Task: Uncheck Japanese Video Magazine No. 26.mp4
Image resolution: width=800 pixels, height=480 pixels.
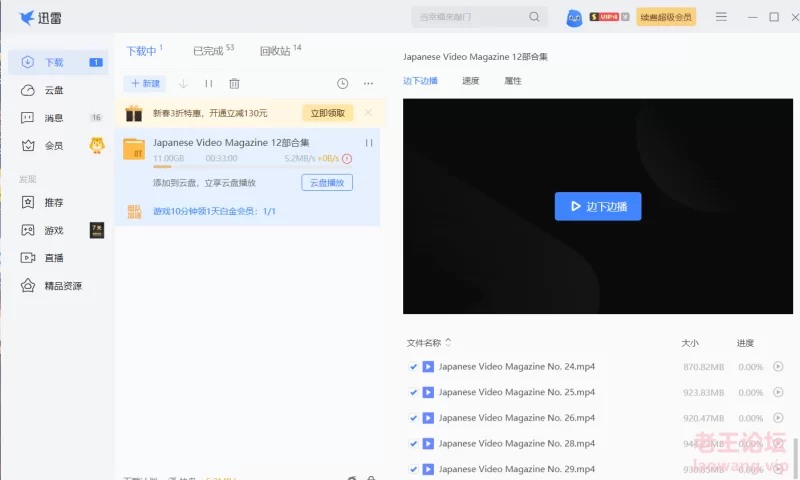Action: [x=413, y=418]
